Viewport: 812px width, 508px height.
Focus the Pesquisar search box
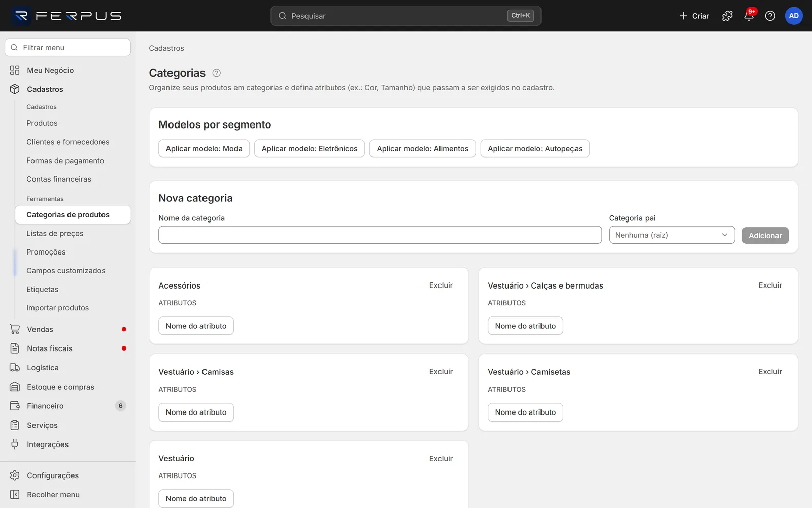pyautogui.click(x=405, y=16)
